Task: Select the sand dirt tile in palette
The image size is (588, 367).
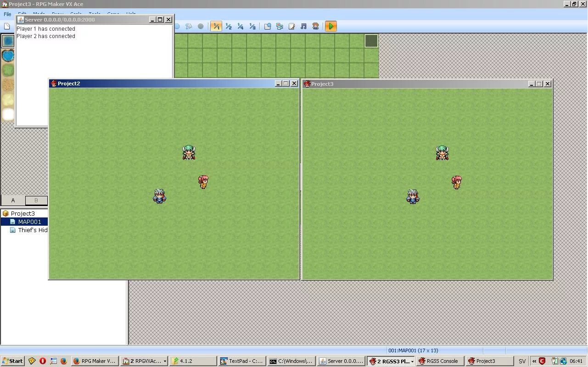Action: 8,85
